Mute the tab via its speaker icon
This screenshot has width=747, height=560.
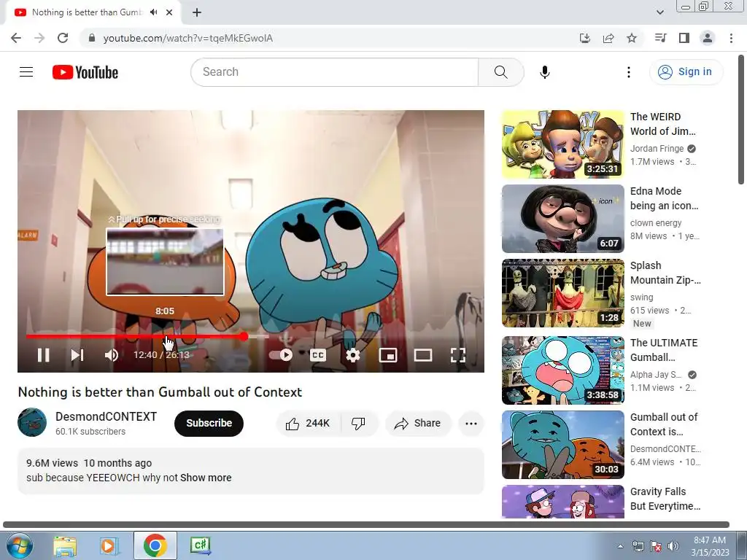click(x=153, y=12)
